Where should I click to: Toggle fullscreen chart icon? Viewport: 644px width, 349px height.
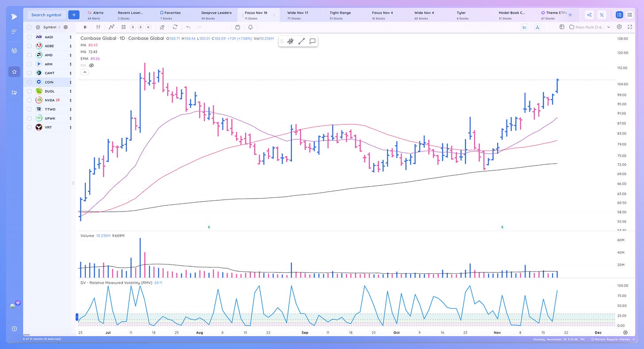pos(630,27)
